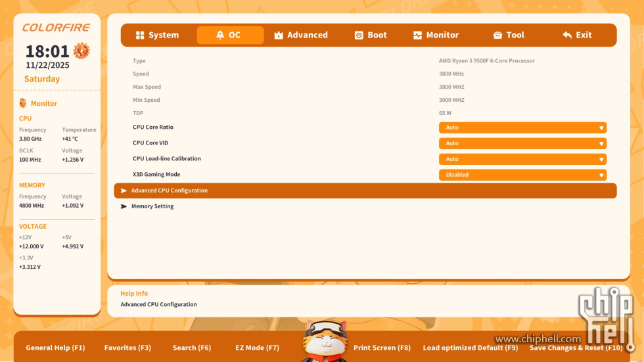Open the CPU Core Ratio dropdown
This screenshot has height=362, width=644.
522,127
